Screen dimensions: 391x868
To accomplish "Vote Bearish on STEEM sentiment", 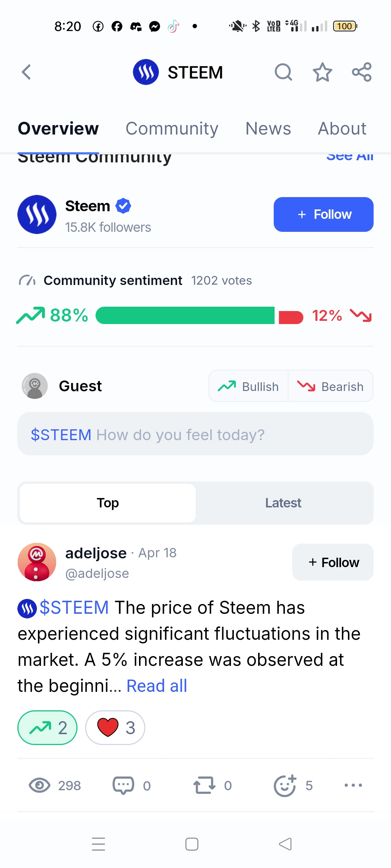I will (x=331, y=386).
